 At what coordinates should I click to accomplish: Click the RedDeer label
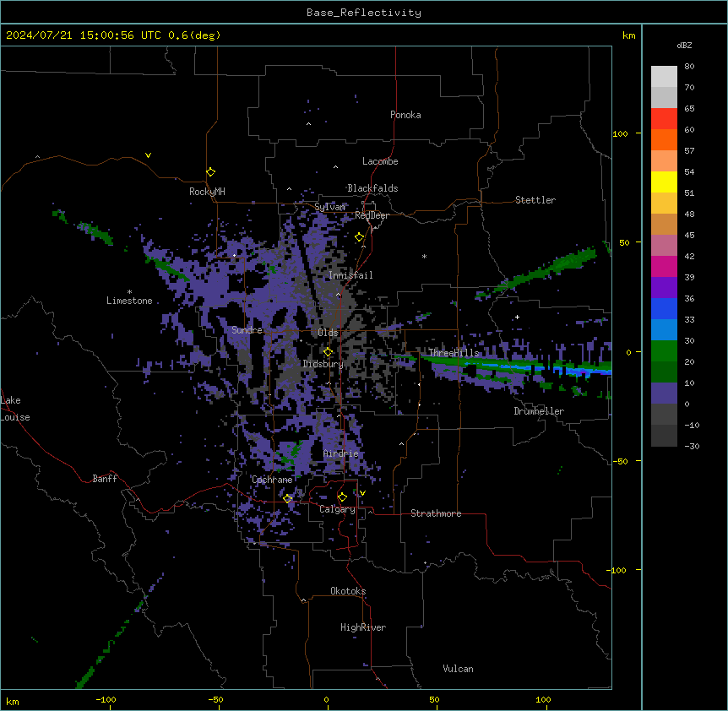[x=372, y=215]
